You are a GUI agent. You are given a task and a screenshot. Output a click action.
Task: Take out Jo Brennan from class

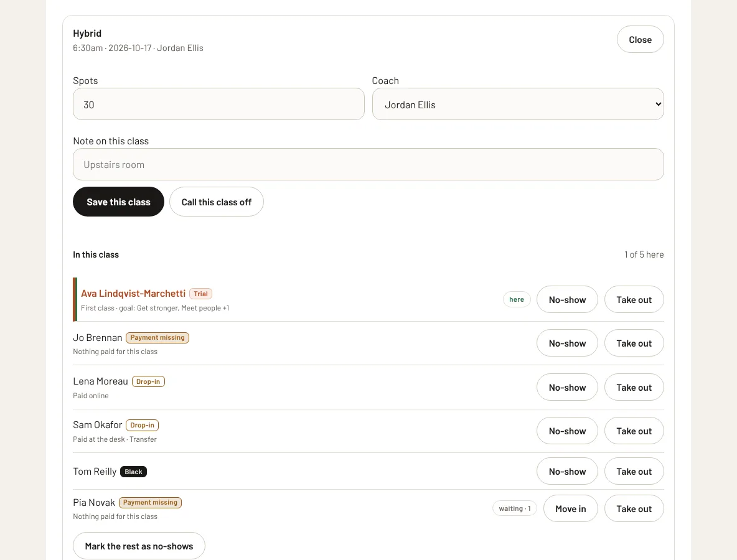634,343
